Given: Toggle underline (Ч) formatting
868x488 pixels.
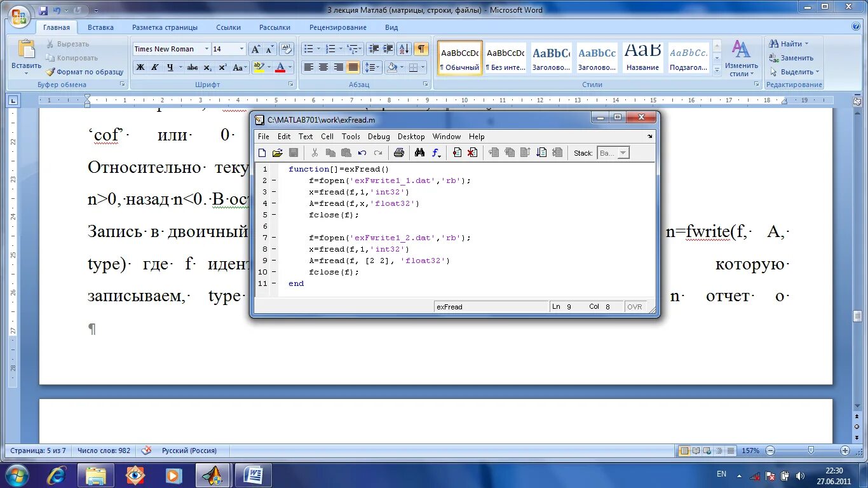Looking at the screenshot, I should pyautogui.click(x=170, y=67).
